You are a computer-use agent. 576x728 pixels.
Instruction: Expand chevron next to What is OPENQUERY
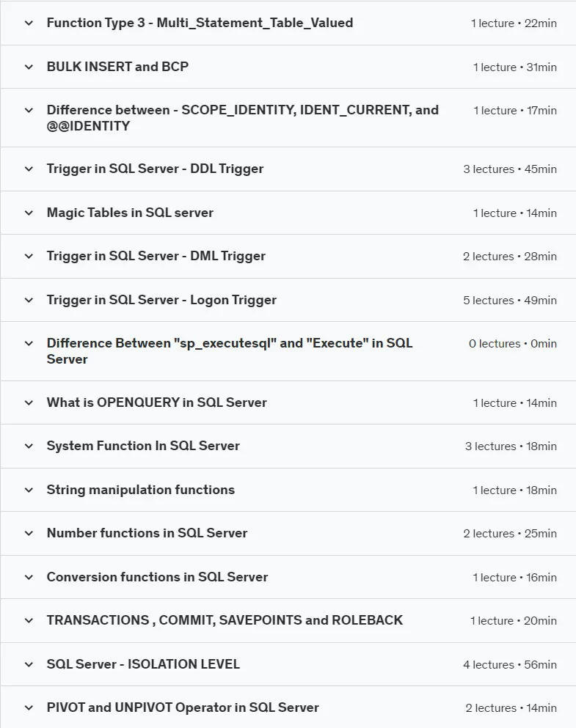coord(29,403)
